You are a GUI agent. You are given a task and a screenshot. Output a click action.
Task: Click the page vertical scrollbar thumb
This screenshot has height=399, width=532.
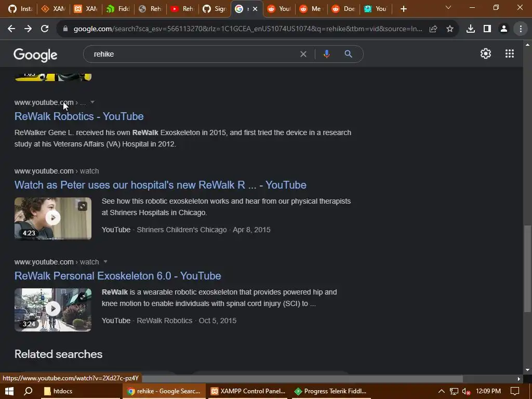point(527,268)
